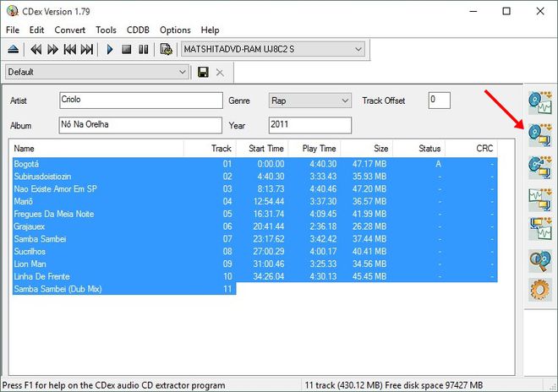The image size is (558, 392).
Task: Open the Help menu
Action: (210, 30)
